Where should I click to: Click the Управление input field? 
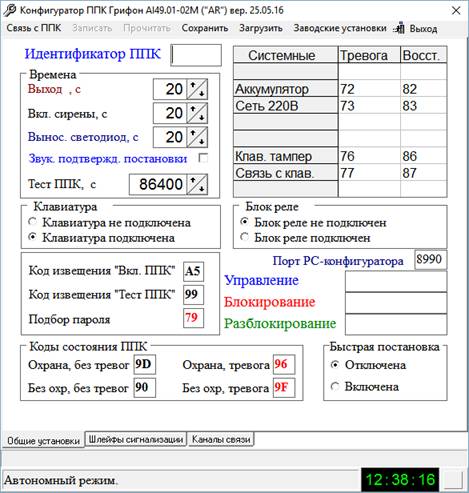pos(396,282)
